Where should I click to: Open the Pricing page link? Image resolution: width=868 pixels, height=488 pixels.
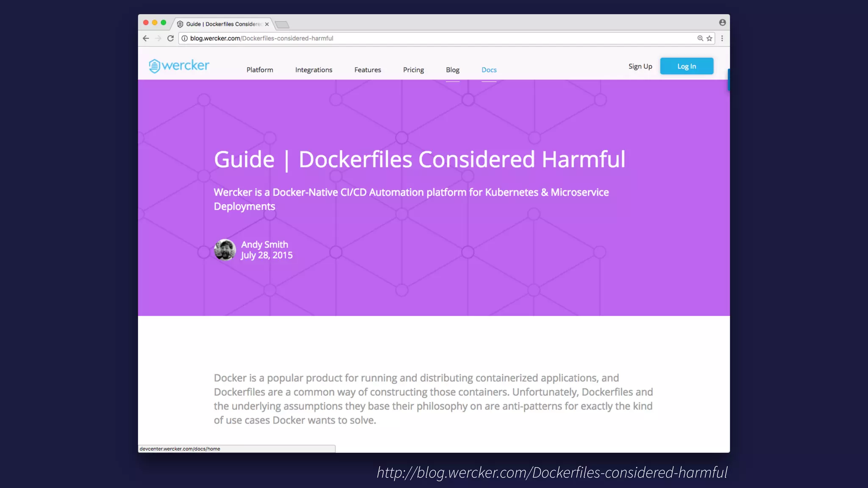(413, 70)
